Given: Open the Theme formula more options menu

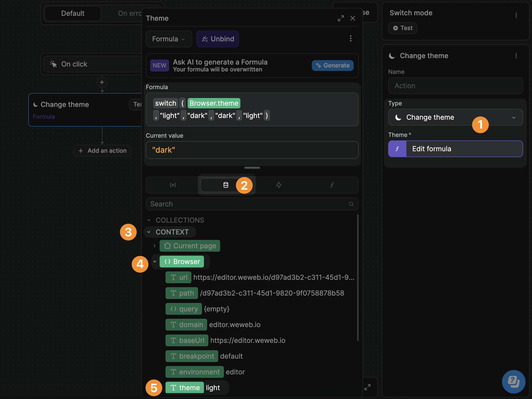Looking at the screenshot, I should 351,39.
